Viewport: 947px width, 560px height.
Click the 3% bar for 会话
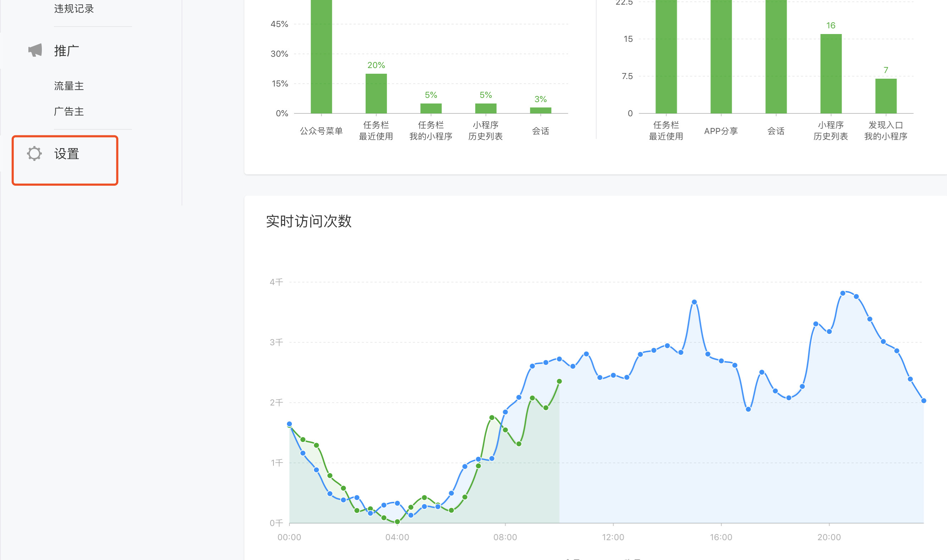540,110
